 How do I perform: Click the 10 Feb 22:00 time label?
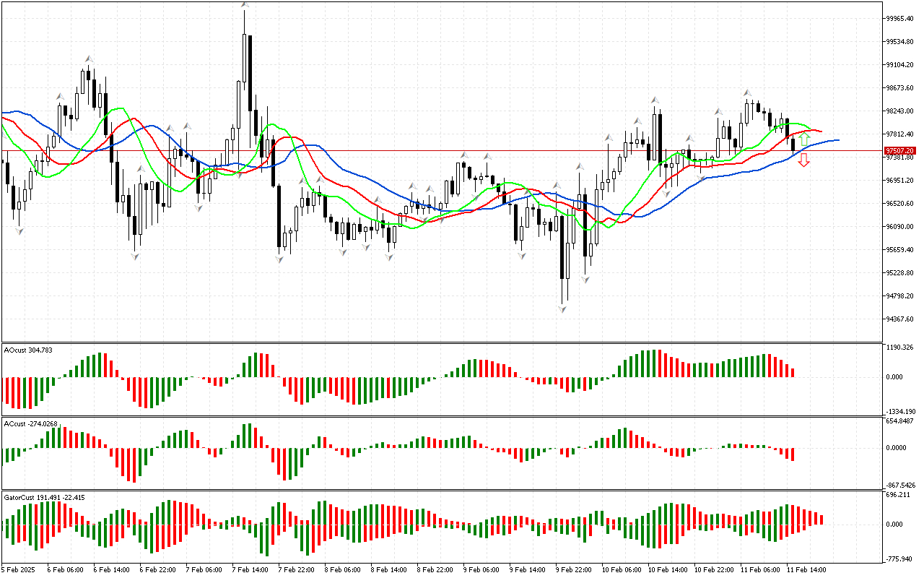pos(714,570)
